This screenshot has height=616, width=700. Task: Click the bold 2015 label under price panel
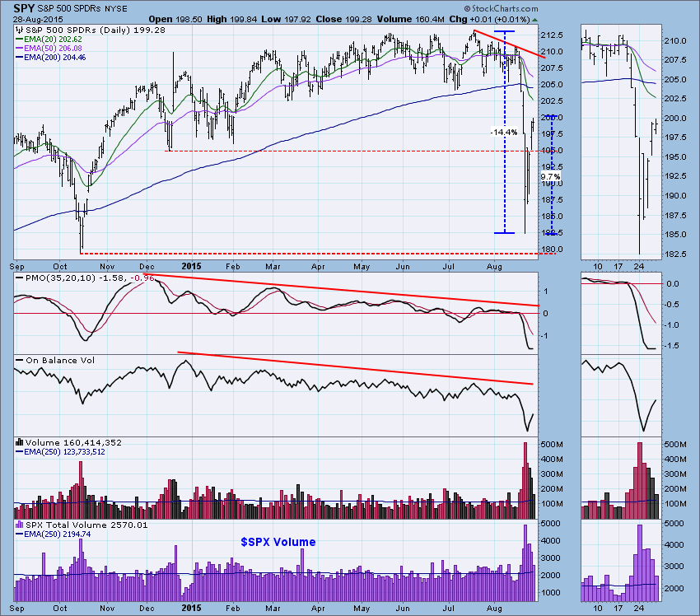191,266
